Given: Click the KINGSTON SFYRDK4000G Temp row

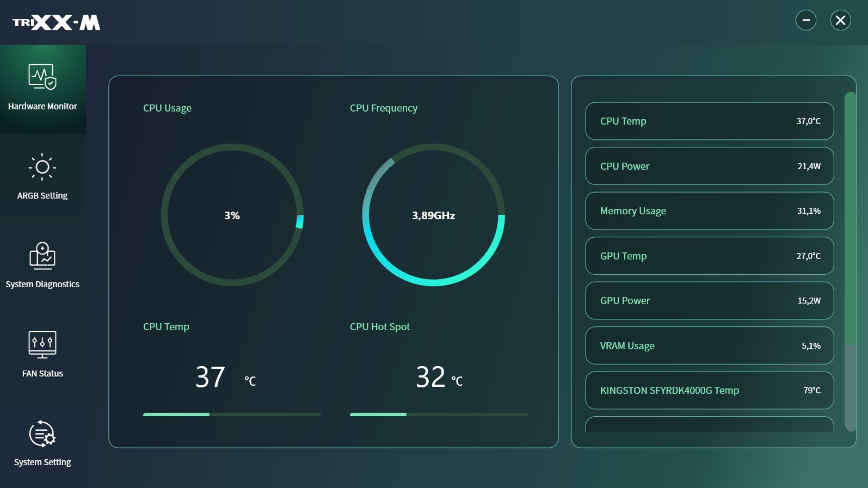Looking at the screenshot, I should [x=709, y=390].
